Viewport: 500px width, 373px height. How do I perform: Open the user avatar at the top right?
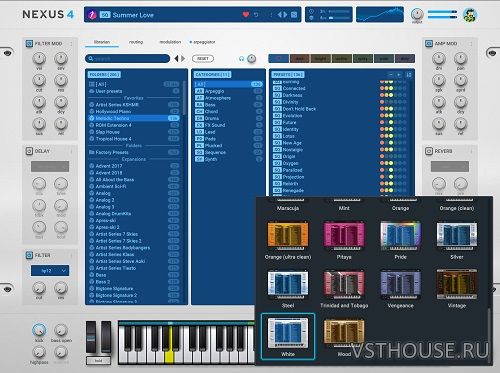[x=470, y=15]
